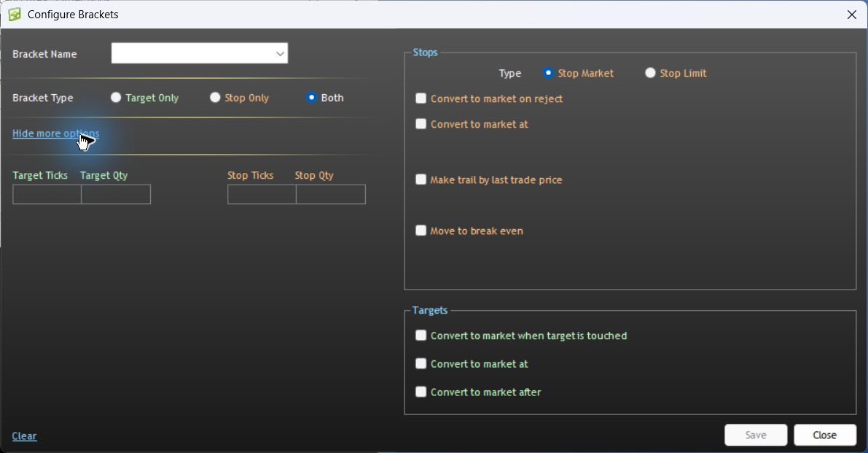868x453 pixels.
Task: Enable Stops Convert to market at
Action: coord(421,124)
